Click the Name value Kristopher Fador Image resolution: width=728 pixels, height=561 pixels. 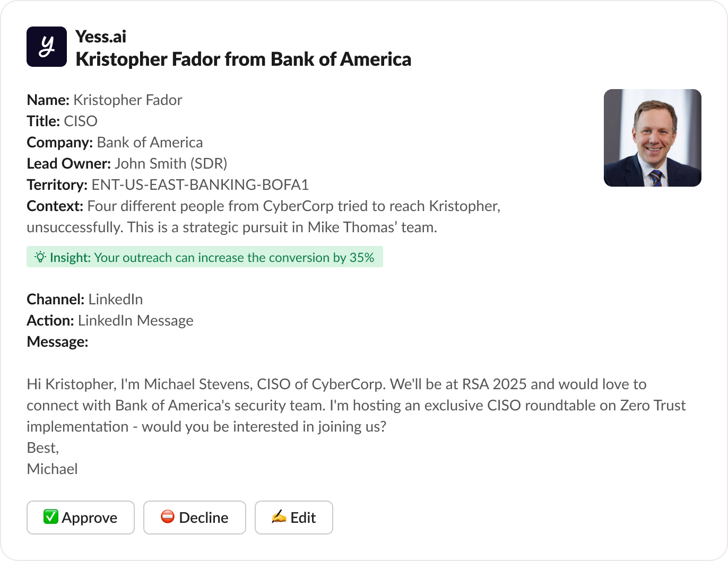127,100
